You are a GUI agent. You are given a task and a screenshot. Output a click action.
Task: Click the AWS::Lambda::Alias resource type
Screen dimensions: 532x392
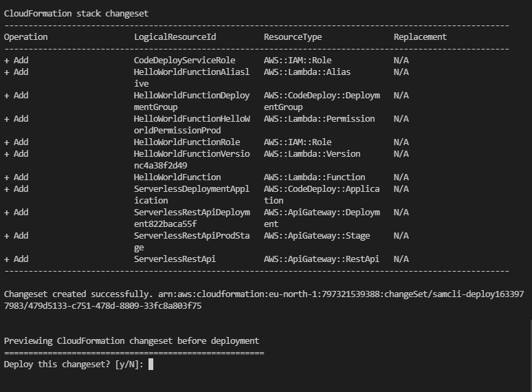point(307,72)
